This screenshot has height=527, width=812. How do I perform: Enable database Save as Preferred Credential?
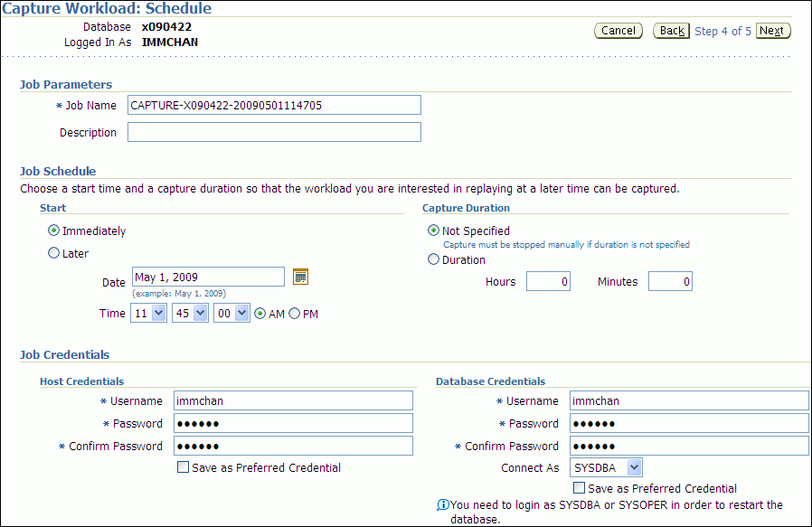580,488
